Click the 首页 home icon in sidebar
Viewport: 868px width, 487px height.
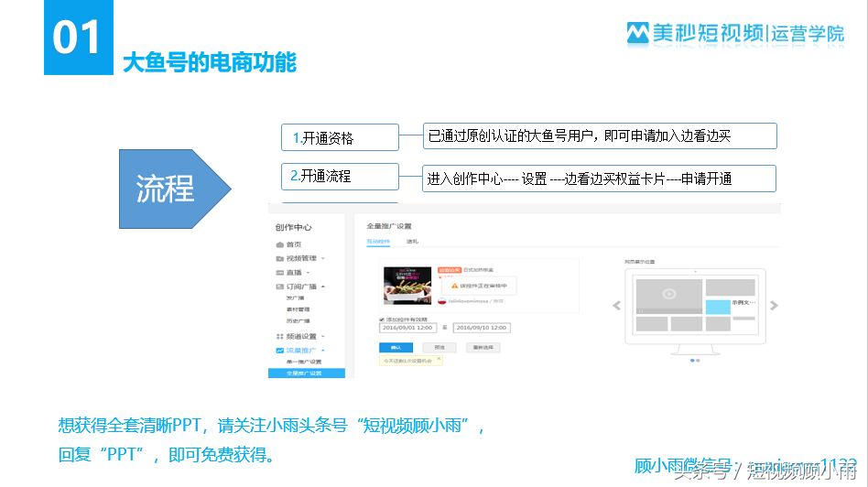point(279,244)
